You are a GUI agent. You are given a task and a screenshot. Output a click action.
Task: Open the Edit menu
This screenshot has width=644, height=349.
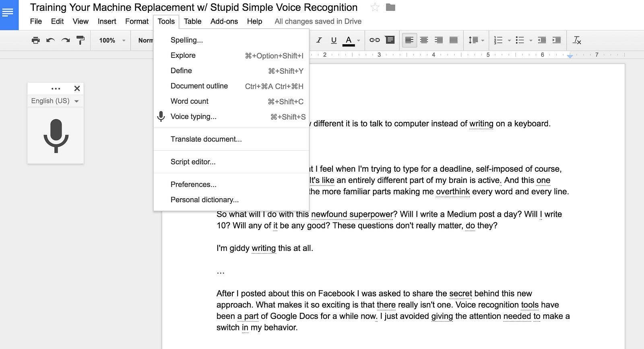57,21
